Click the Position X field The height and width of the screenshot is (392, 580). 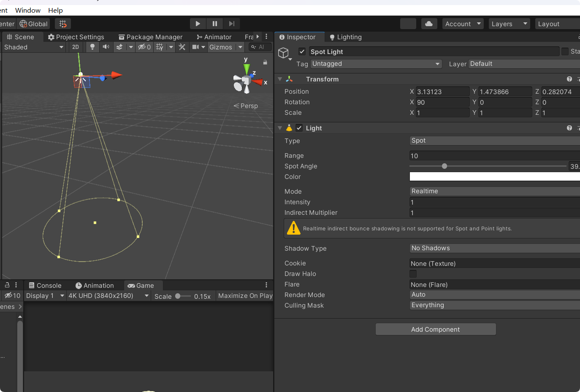tap(442, 92)
